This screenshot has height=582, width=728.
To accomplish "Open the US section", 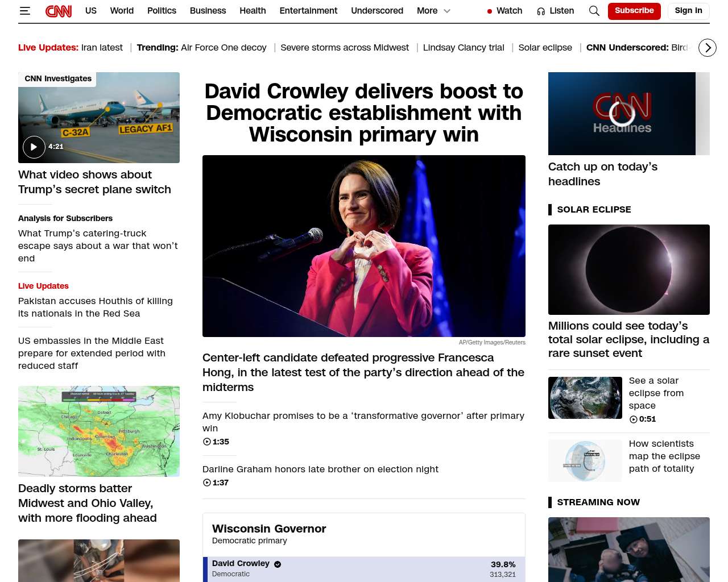I will pyautogui.click(x=91, y=11).
